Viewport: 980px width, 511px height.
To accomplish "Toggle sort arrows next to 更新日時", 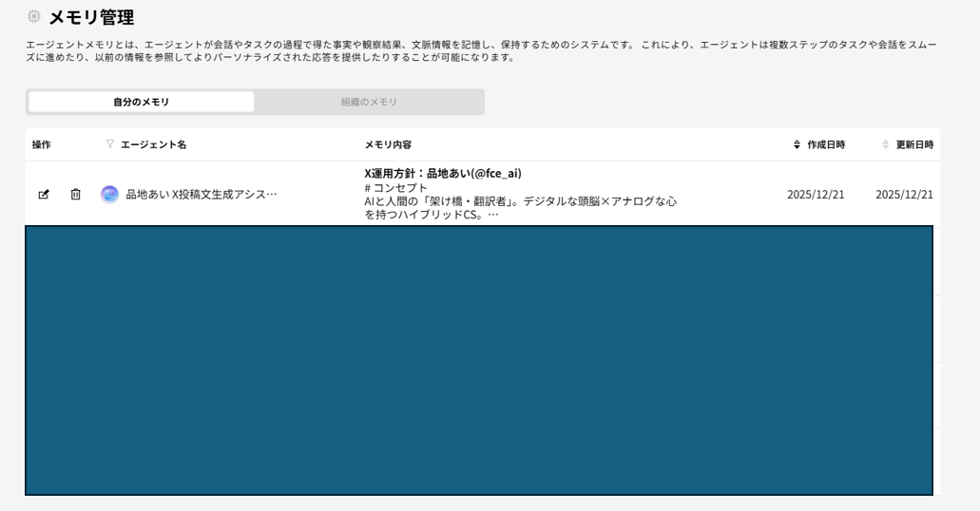I will tap(886, 144).
